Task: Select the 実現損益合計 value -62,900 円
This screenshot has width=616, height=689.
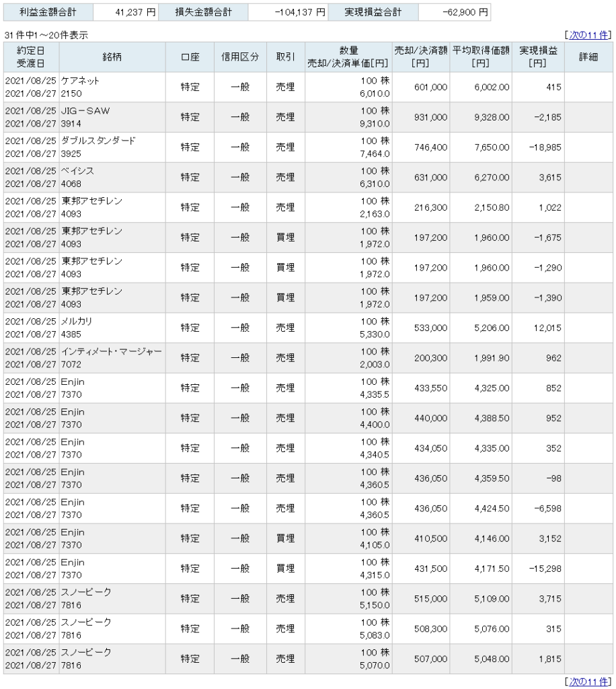Action: point(465,12)
